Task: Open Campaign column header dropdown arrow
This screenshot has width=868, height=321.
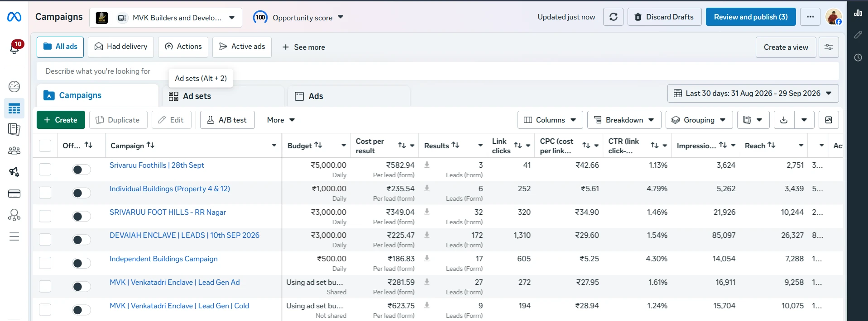Action: pos(274,145)
